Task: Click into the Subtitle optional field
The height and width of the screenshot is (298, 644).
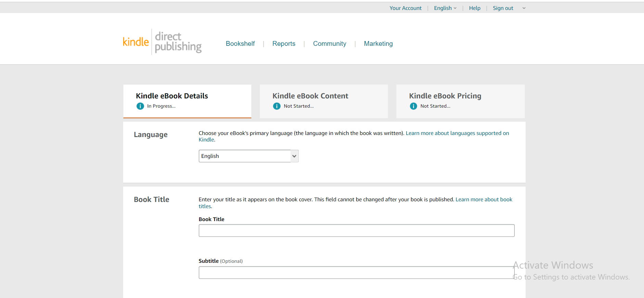Action: [x=356, y=273]
